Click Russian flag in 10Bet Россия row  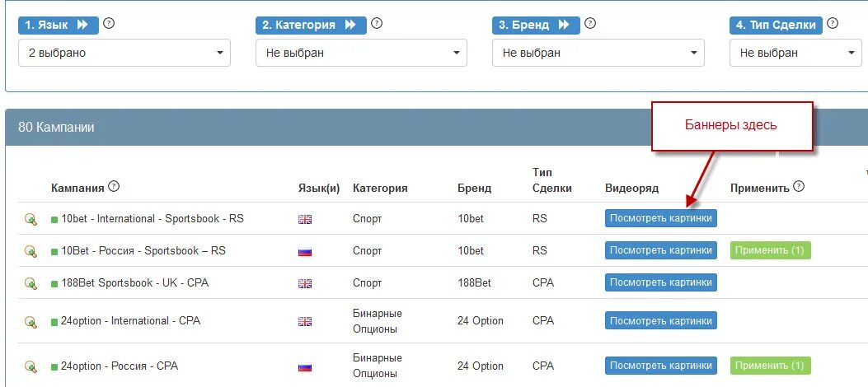305,252
